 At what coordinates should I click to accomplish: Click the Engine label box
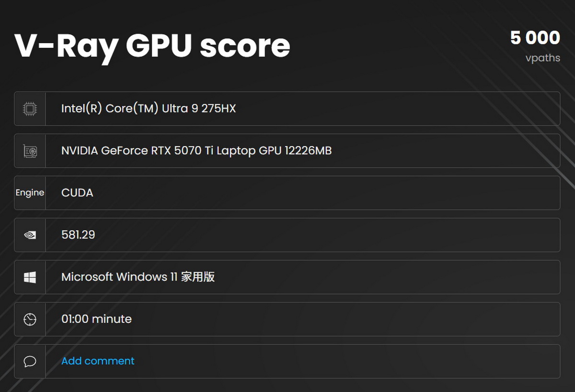click(30, 193)
